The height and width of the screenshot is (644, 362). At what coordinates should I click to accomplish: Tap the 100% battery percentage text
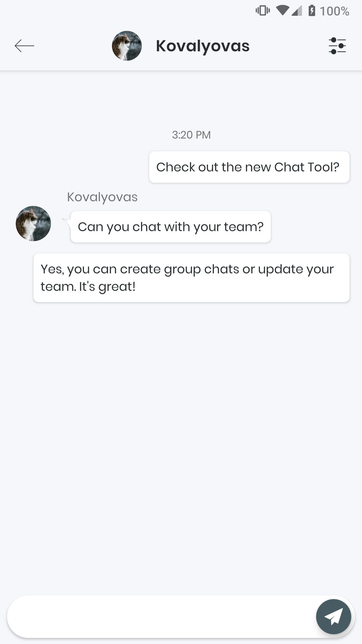[335, 11]
